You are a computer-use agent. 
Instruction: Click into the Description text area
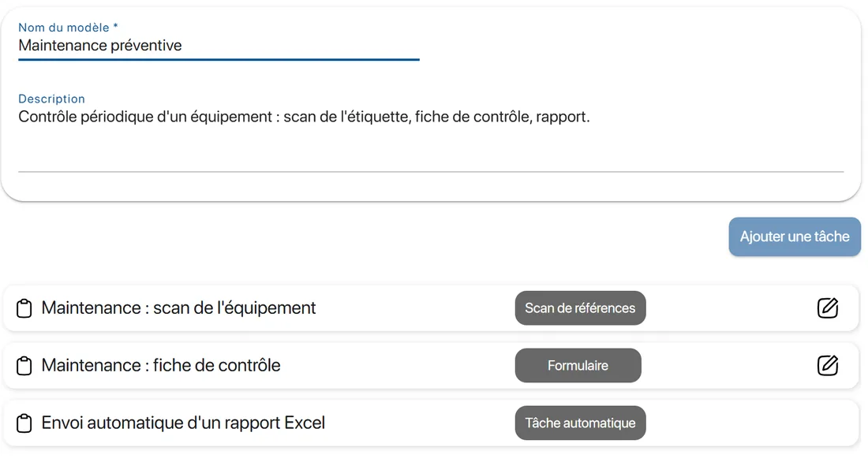pos(431,140)
